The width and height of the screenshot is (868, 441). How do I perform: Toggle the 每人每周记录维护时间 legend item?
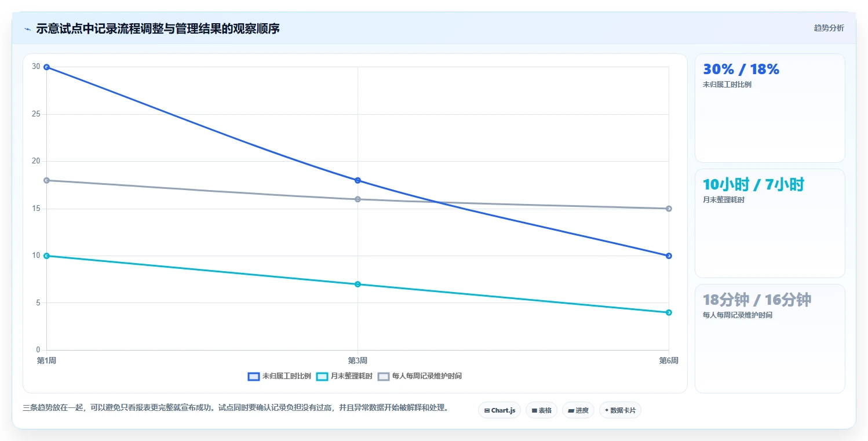point(420,376)
